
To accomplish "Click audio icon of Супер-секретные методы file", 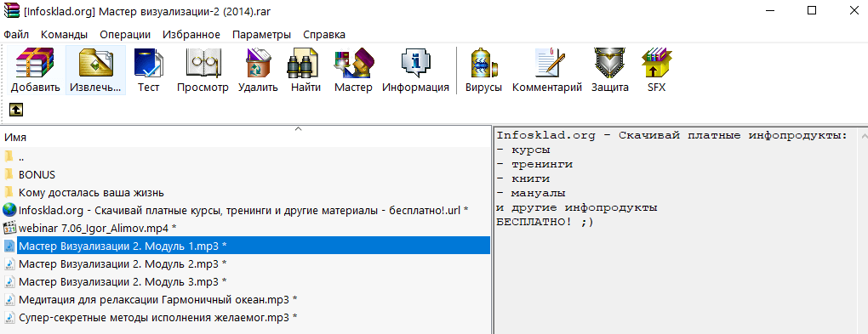I will [x=9, y=317].
